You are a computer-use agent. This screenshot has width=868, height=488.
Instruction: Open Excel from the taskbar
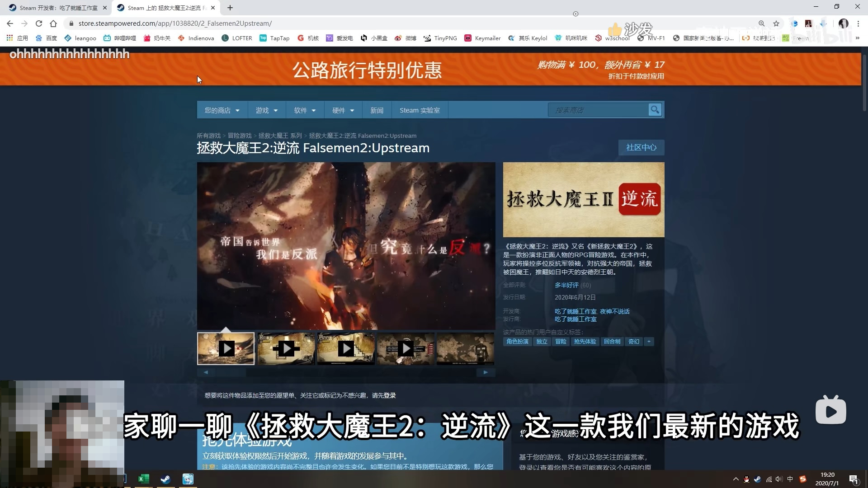(x=144, y=479)
